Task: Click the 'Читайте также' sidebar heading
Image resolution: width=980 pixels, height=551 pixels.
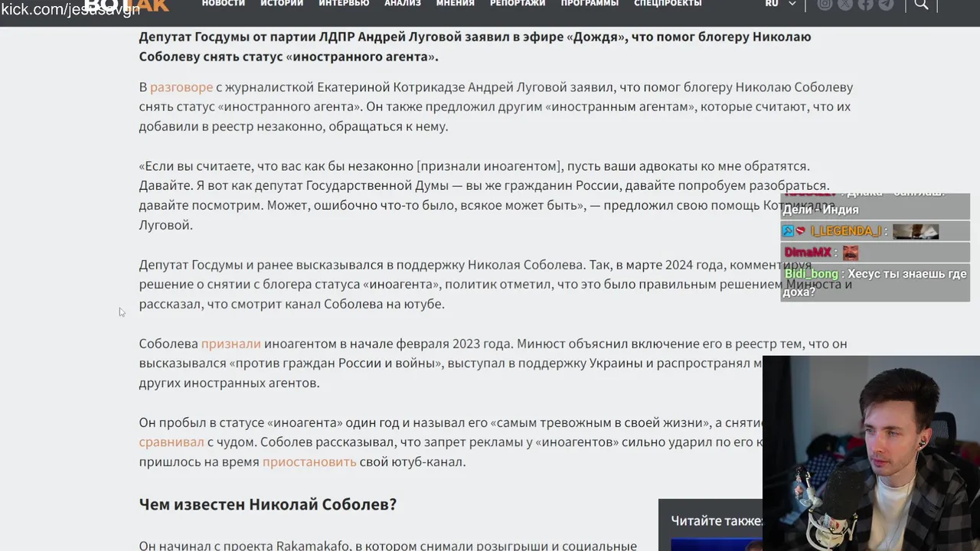Action: (717, 520)
